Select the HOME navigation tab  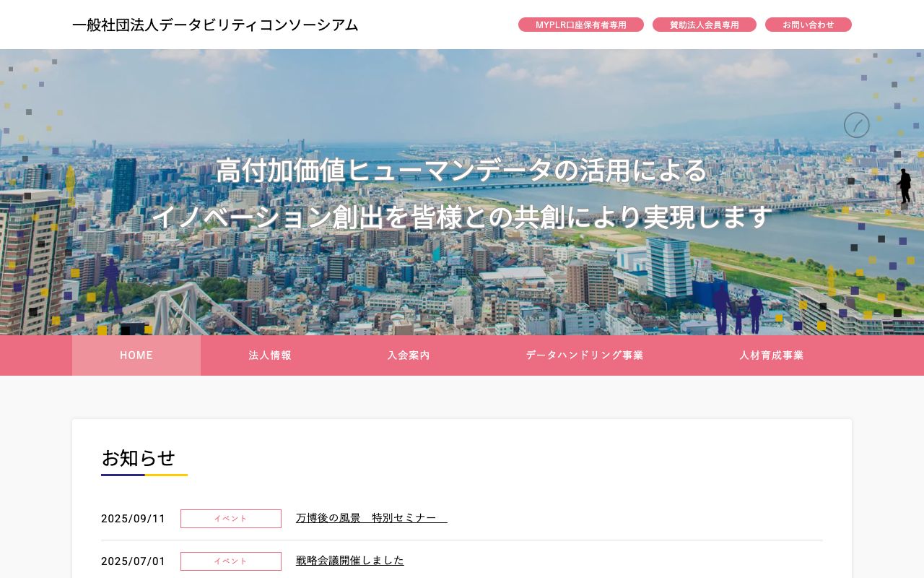click(136, 355)
